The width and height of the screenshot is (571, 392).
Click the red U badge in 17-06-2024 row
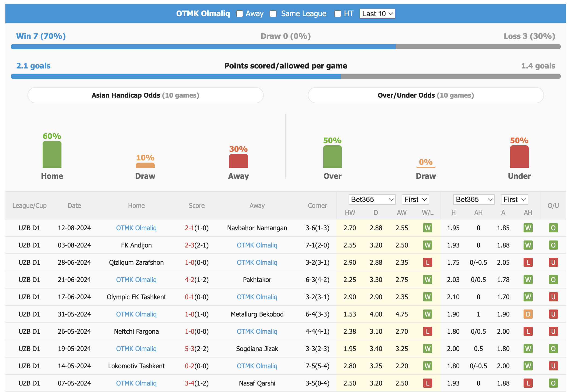tap(553, 297)
